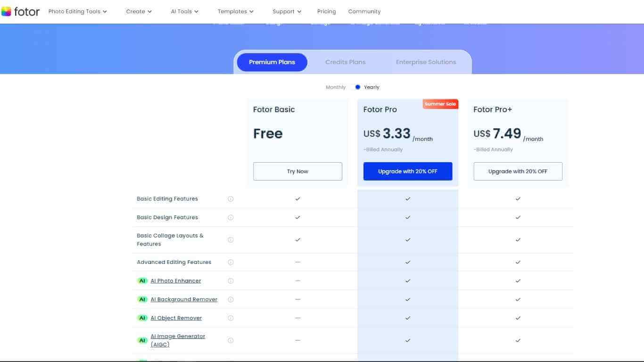Expand the Create dropdown menu
The width and height of the screenshot is (644, 362).
(x=139, y=11)
